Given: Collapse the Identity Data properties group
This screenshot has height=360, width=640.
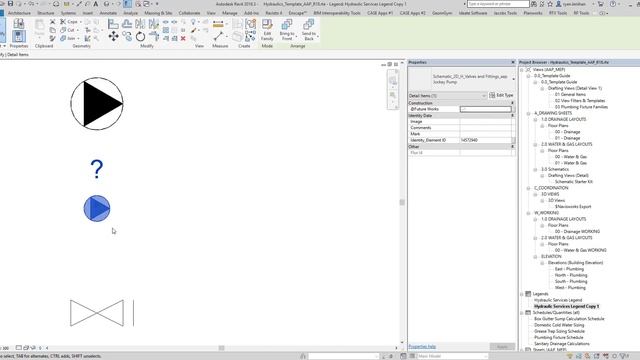Looking at the screenshot, I should pyautogui.click(x=513, y=116).
